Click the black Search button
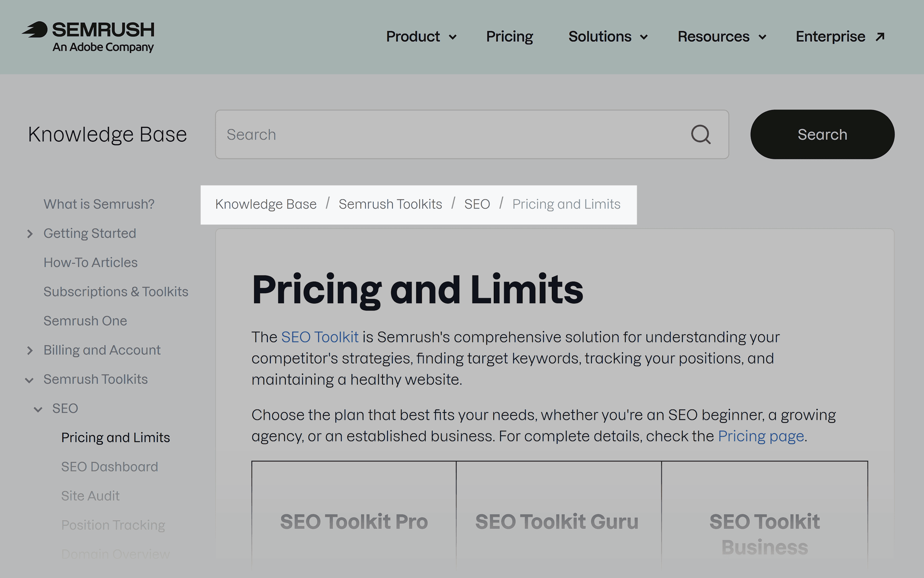 click(x=822, y=134)
